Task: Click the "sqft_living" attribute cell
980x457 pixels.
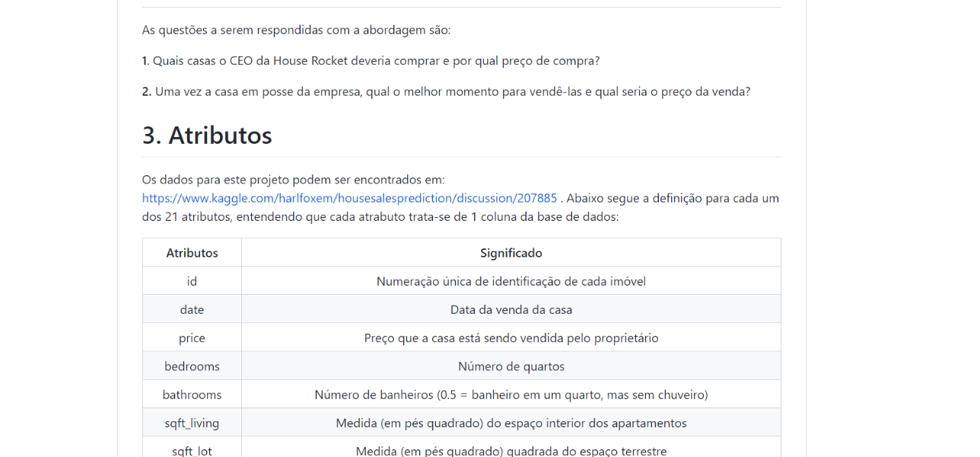Action: (192, 423)
